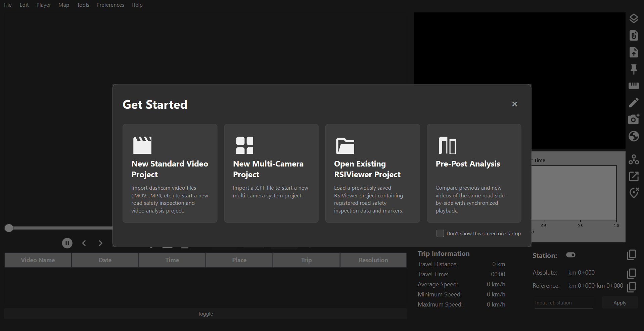The image size is (644, 331).
Task: Click the Travel Distance value '0 km'
Action: [499, 264]
